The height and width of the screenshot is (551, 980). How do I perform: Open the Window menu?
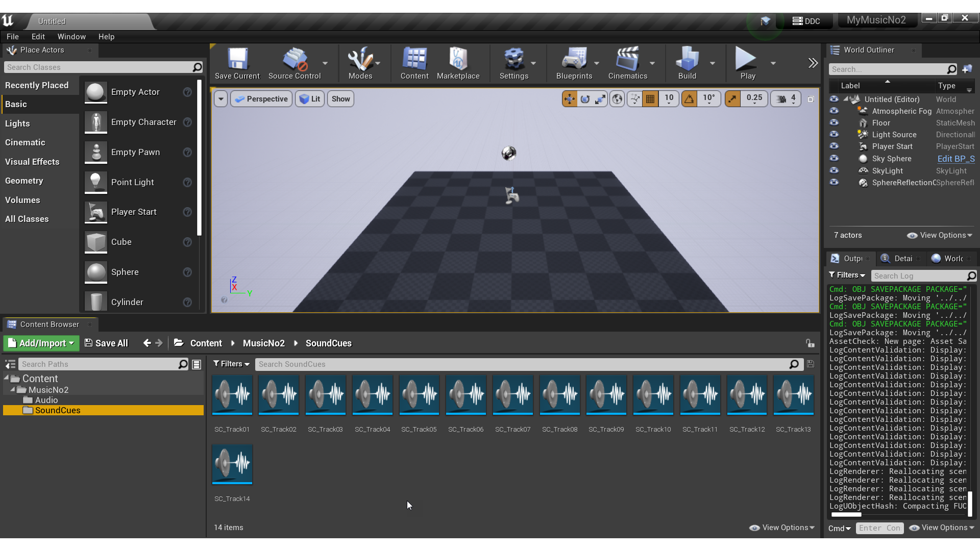coord(71,37)
